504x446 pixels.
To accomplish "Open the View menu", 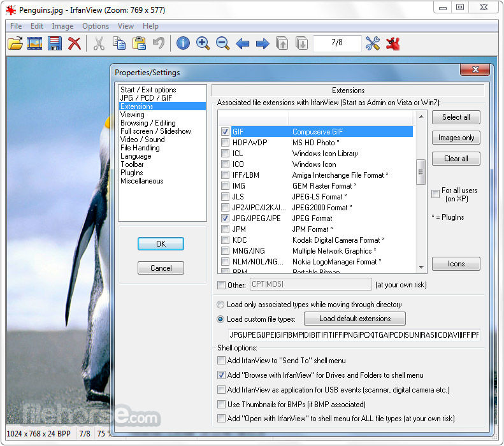I will [126, 26].
